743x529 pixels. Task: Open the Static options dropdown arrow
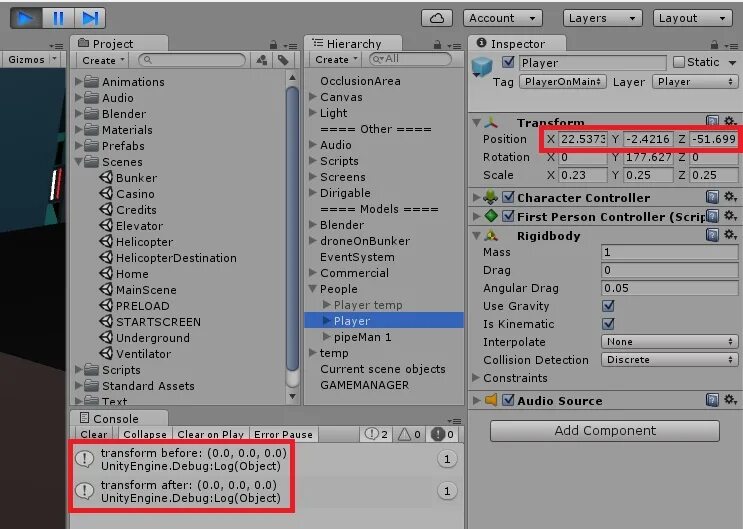(732, 63)
